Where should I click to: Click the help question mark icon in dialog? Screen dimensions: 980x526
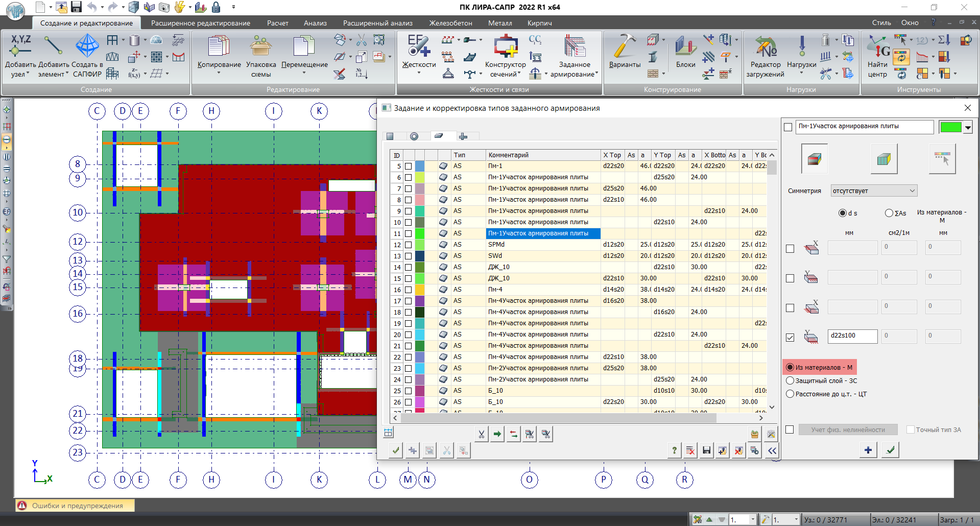click(x=674, y=450)
